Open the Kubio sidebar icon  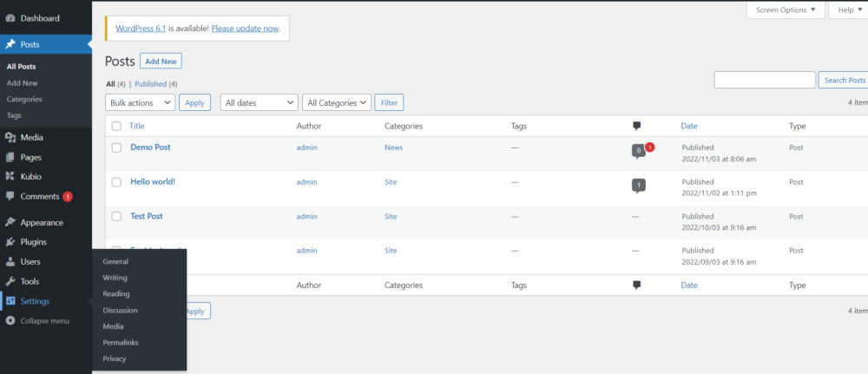(10, 177)
